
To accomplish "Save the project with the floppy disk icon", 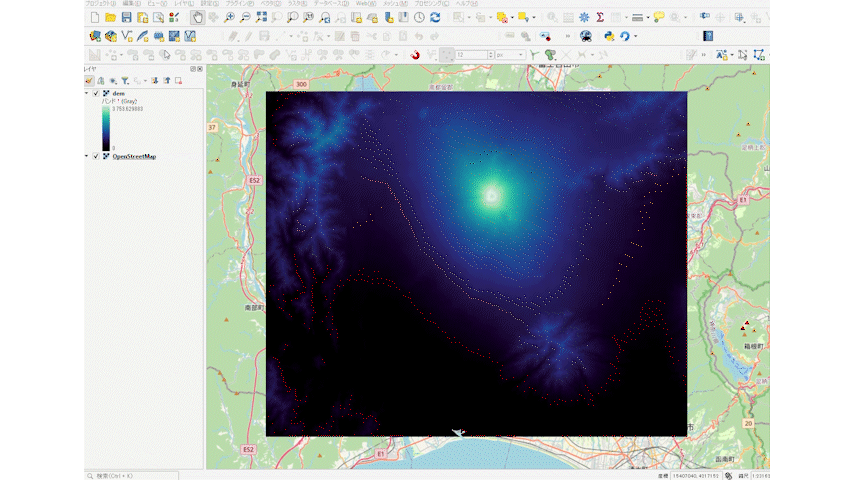I will click(x=126, y=17).
